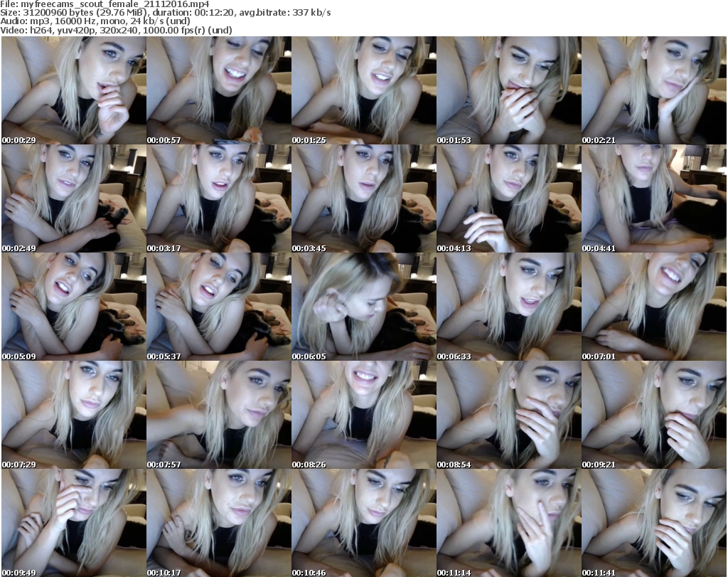Select the thumbnail frame stamped 00:10:46
Image resolution: width=728 pixels, height=577 pixels.
(x=364, y=523)
